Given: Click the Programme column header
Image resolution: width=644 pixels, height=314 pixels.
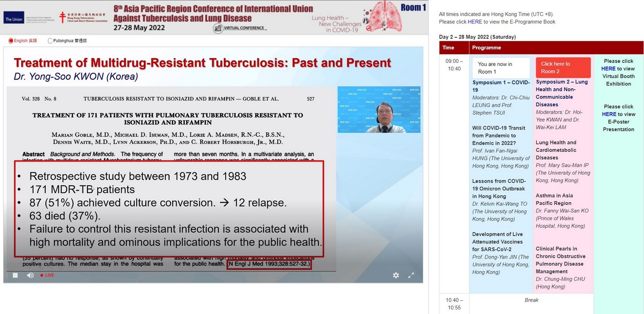Looking at the screenshot, I should 487,48.
